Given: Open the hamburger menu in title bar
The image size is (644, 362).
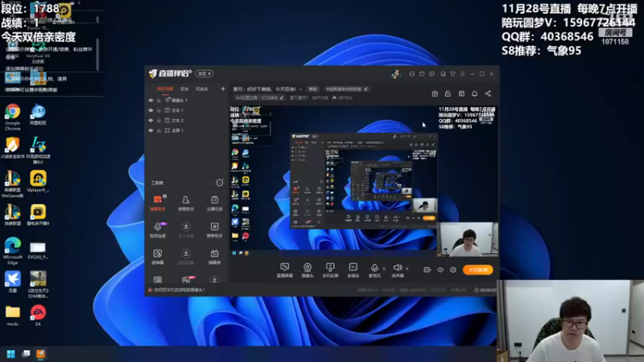Looking at the screenshot, I should point(462,74).
